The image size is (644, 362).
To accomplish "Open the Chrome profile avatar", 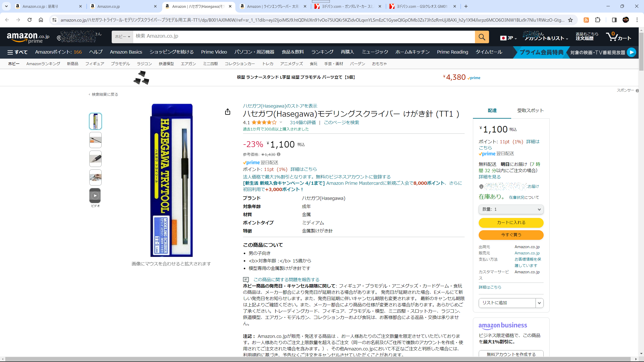I will tap(626, 20).
